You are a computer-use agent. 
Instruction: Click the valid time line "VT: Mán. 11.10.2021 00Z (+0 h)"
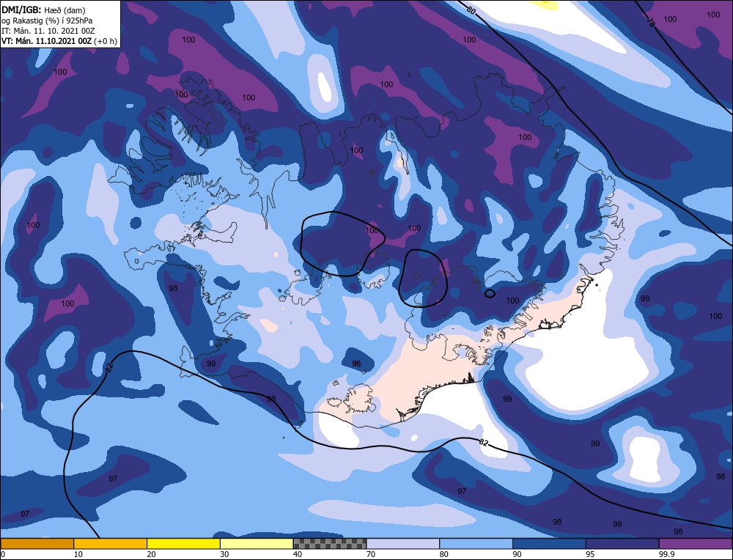(59, 41)
